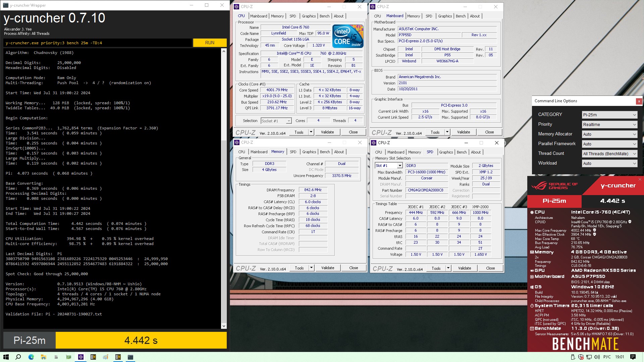Viewport: 644px width, 362px height.
Task: Expand the Tools arrow in CPU-Z Mainboard window
Action: (x=447, y=132)
